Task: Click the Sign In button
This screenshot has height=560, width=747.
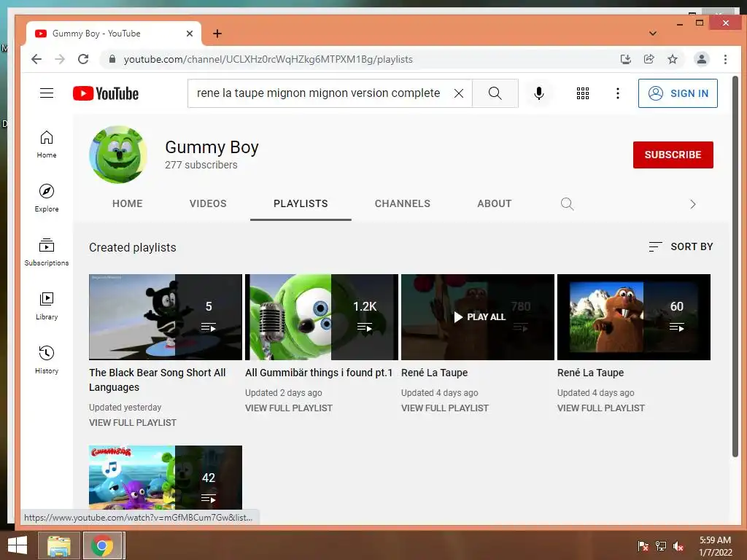Action: [x=678, y=93]
